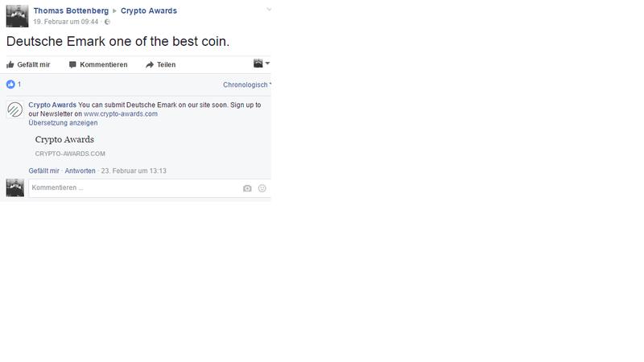Click the blue like reaction icon
Viewport: 644px width, 362px height.
point(10,84)
